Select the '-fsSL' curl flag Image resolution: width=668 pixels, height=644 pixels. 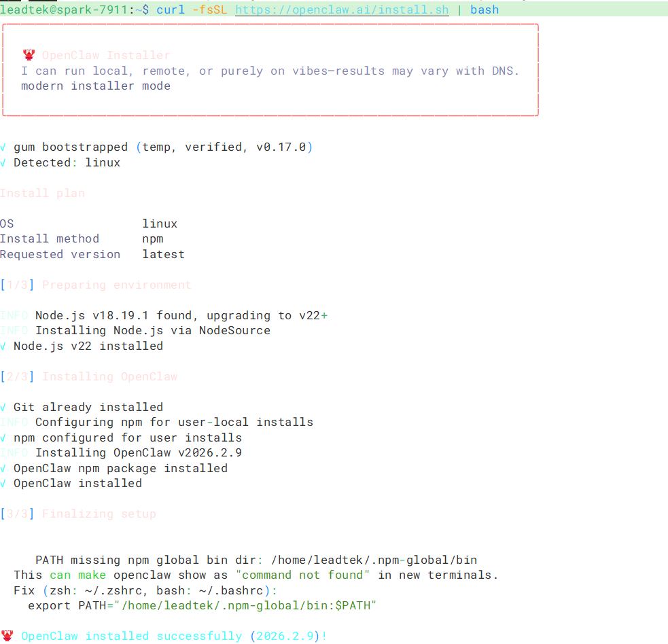pyautogui.click(x=209, y=10)
